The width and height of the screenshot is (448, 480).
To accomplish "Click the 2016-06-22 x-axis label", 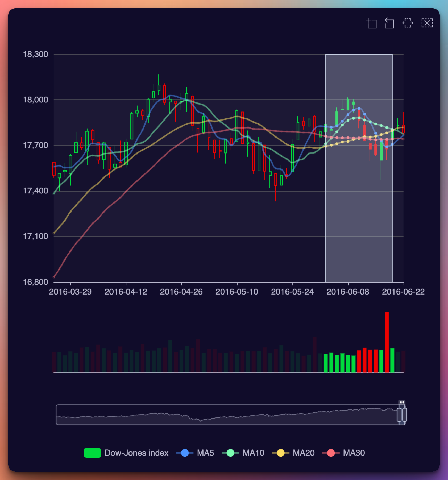I will pyautogui.click(x=403, y=292).
